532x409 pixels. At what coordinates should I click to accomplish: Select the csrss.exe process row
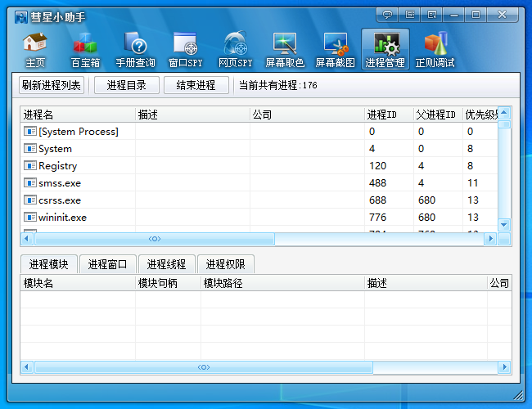coord(60,200)
